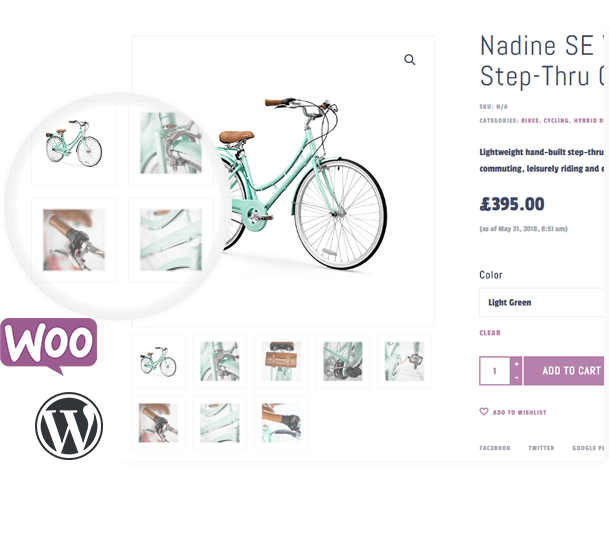
Task: Click the ADD TO CART button
Action: click(564, 371)
